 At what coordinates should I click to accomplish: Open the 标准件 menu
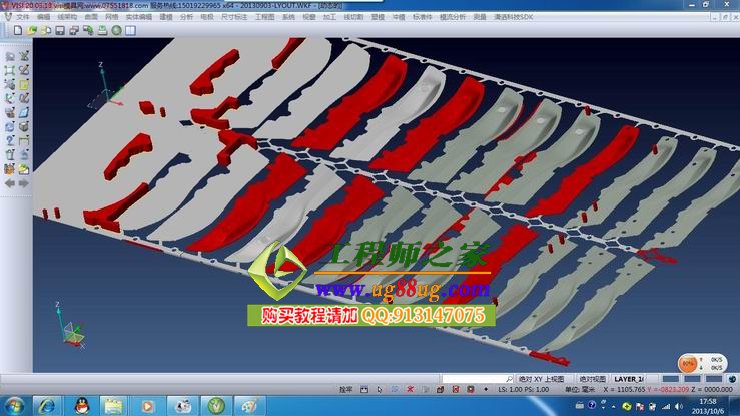423,17
